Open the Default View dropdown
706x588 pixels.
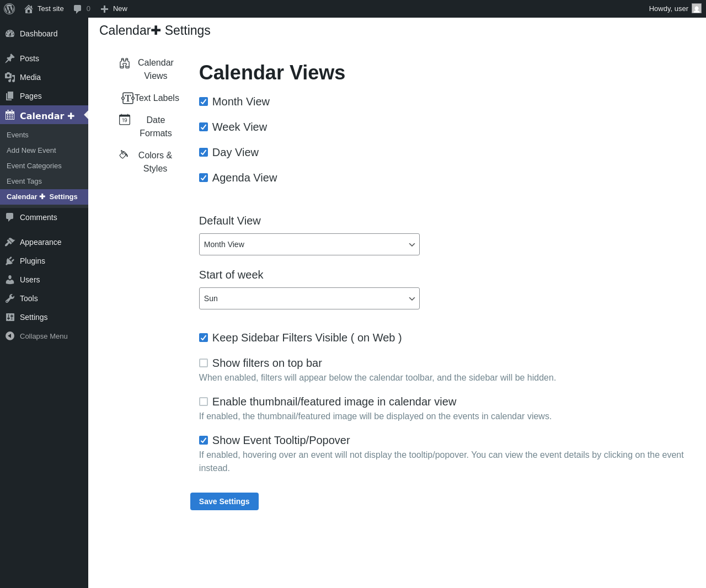point(309,244)
